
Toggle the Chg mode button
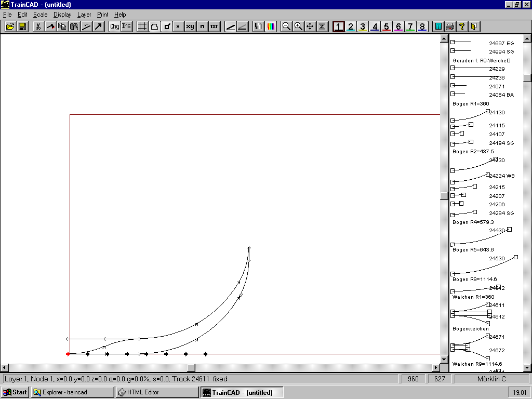click(x=114, y=26)
